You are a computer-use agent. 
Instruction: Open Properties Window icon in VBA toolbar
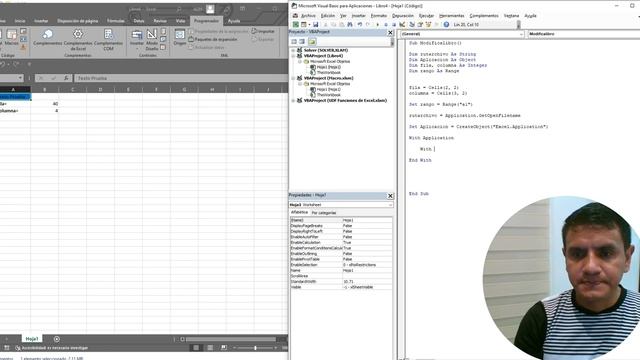click(420, 24)
